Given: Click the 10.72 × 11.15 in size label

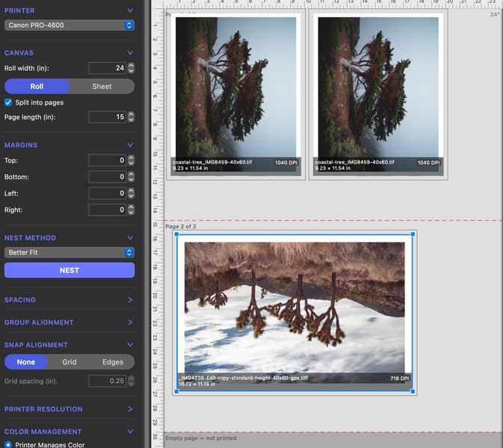Looking at the screenshot, I should [197, 384].
